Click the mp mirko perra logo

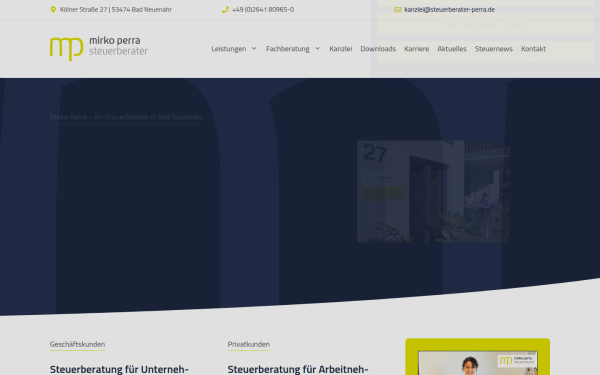[x=99, y=49]
